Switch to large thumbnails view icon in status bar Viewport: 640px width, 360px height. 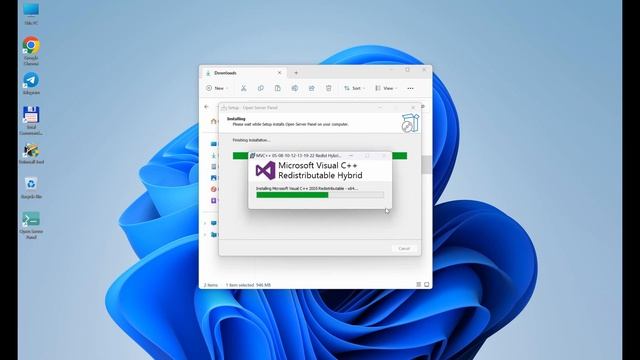pyautogui.click(x=427, y=284)
